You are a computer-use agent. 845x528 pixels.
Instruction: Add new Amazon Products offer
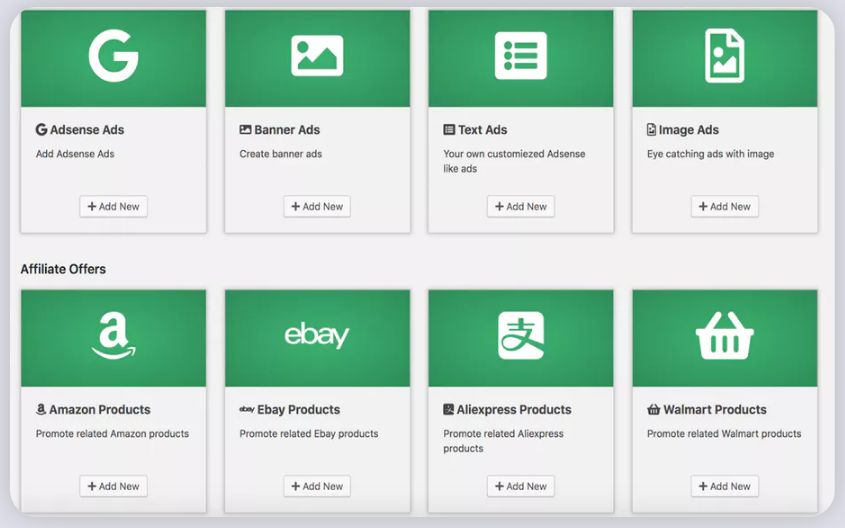[x=113, y=486]
